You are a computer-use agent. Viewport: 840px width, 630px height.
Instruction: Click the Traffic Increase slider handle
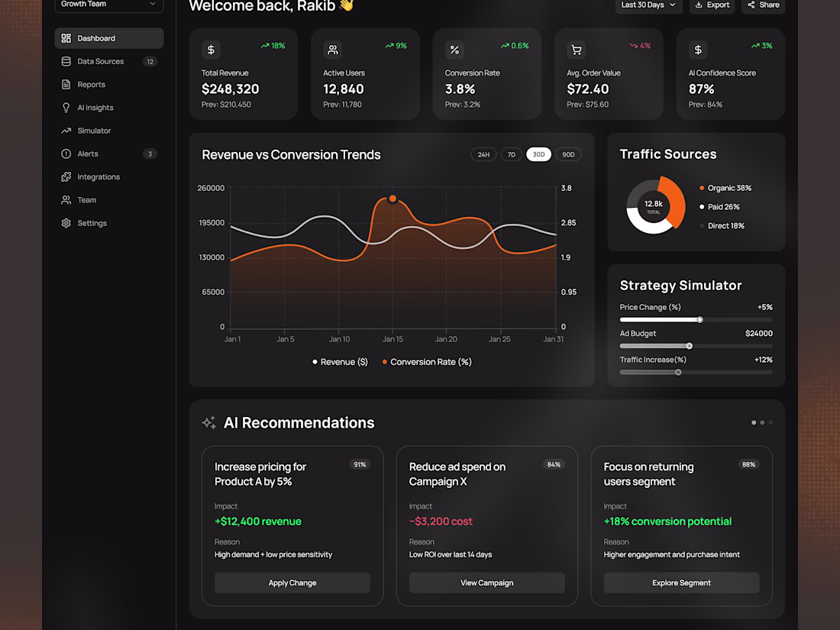678,373
